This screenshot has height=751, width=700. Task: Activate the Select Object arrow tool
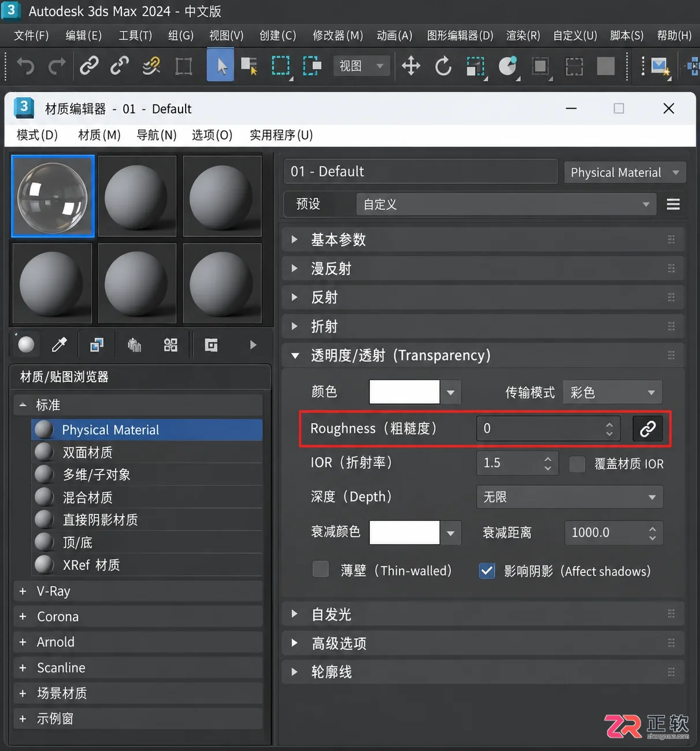[220, 65]
